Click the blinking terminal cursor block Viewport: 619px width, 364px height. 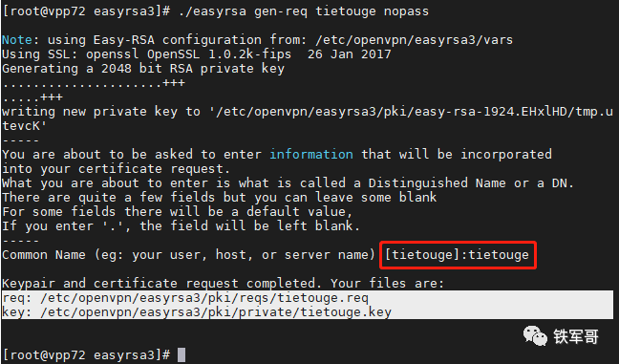181,354
